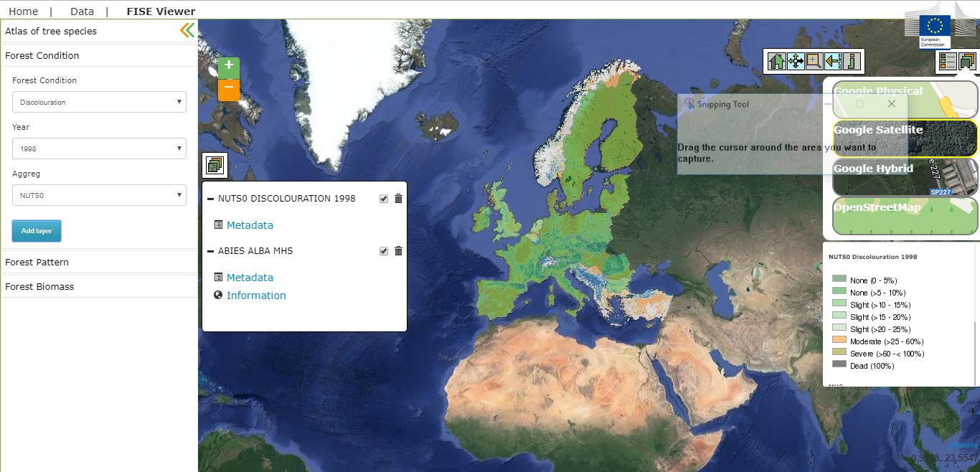Click the layer stack icon above layer list
The height and width of the screenshot is (472, 980).
[215, 166]
